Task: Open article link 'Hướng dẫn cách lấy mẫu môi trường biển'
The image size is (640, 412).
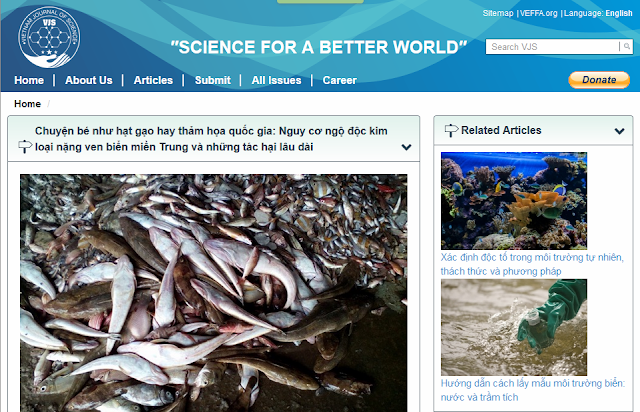Action: (533, 390)
